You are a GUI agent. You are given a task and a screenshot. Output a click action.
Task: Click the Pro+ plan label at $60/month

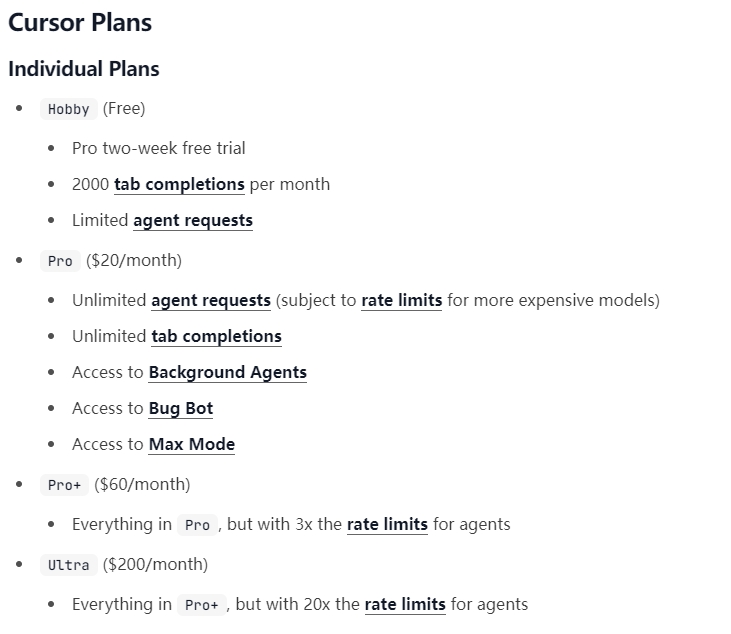coord(64,485)
